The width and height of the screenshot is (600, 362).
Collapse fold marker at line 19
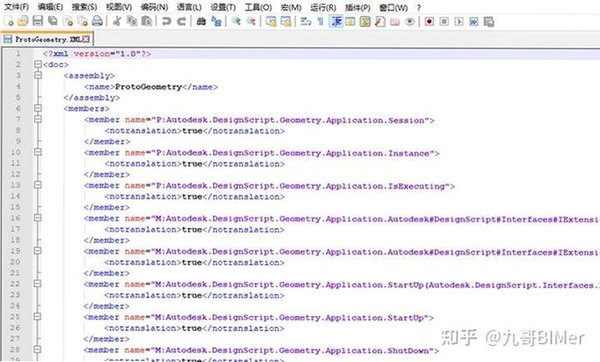[38, 251]
